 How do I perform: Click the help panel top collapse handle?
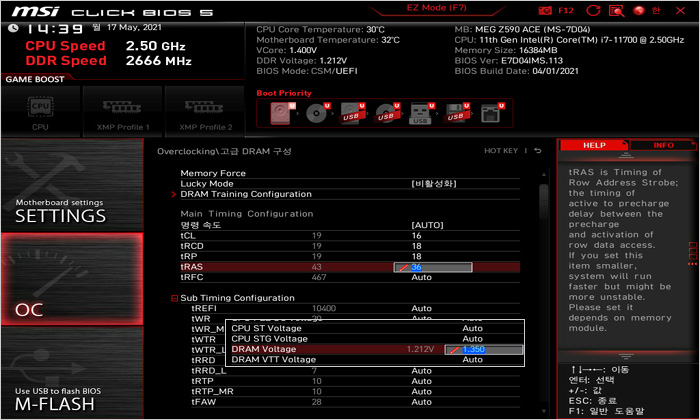tap(626, 155)
